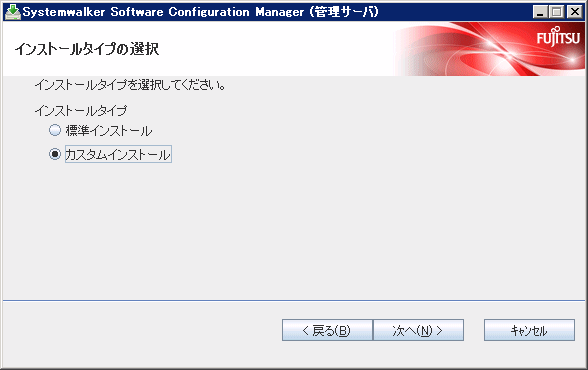
Task: Proceed with the 次へ(N) button
Action: 418,330
